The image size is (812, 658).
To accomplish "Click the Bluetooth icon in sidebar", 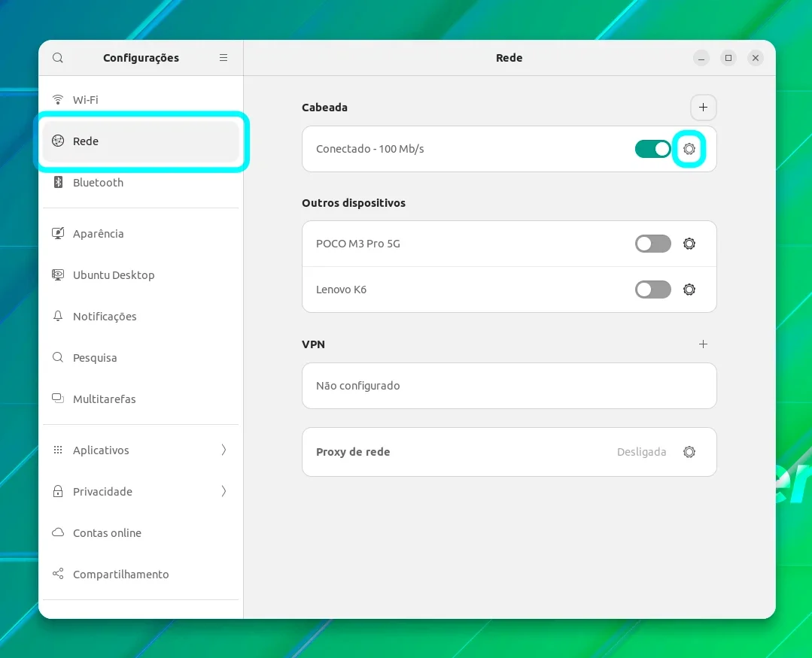I will coord(58,182).
